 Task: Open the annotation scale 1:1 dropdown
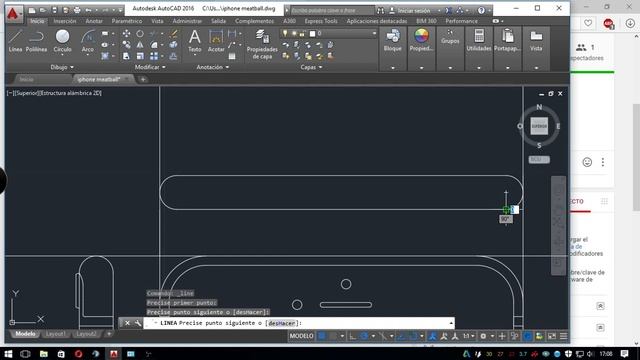[468, 336]
